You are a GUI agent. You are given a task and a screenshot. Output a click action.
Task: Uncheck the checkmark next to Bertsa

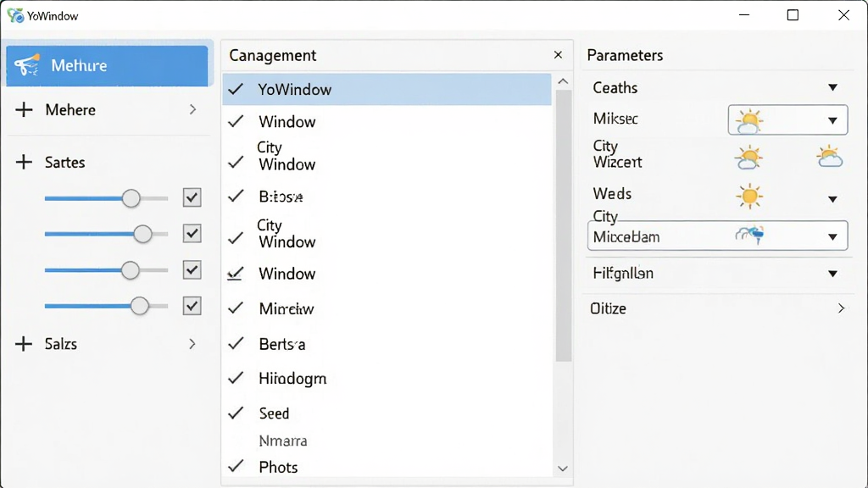(x=236, y=344)
